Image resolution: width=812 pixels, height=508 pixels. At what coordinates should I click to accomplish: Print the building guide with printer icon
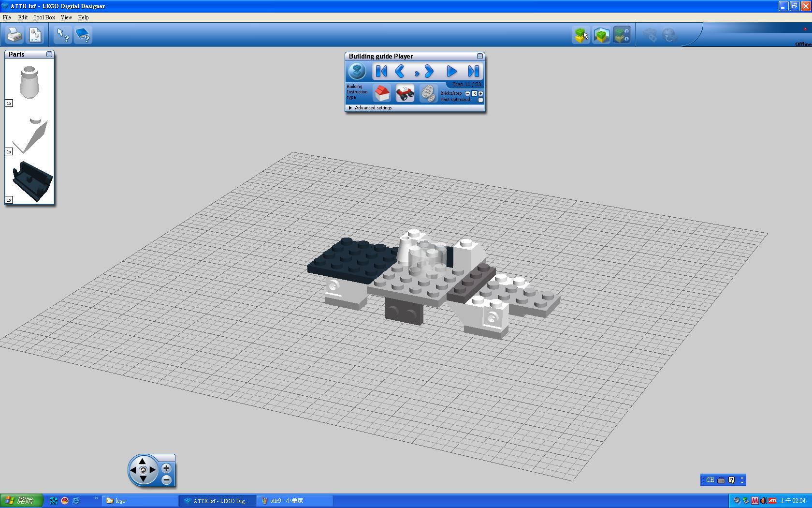click(x=14, y=35)
